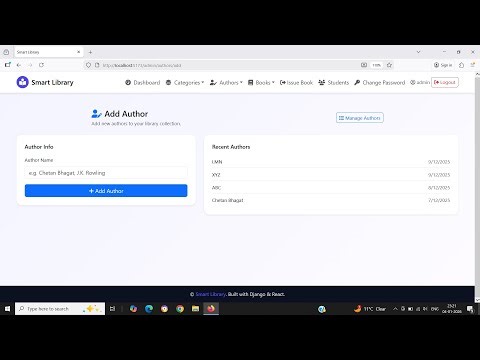Open the Issue Book page
480x360 pixels.
click(x=296, y=82)
